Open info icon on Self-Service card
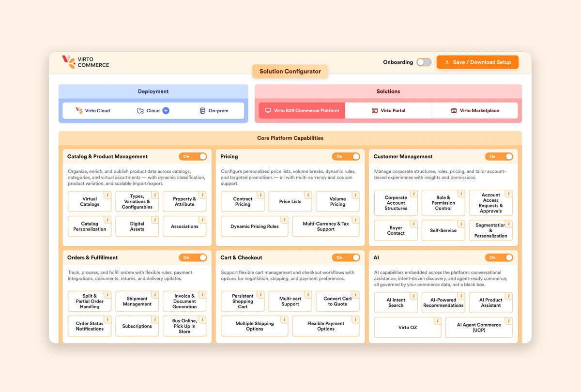This screenshot has width=581, height=392. pos(461,224)
